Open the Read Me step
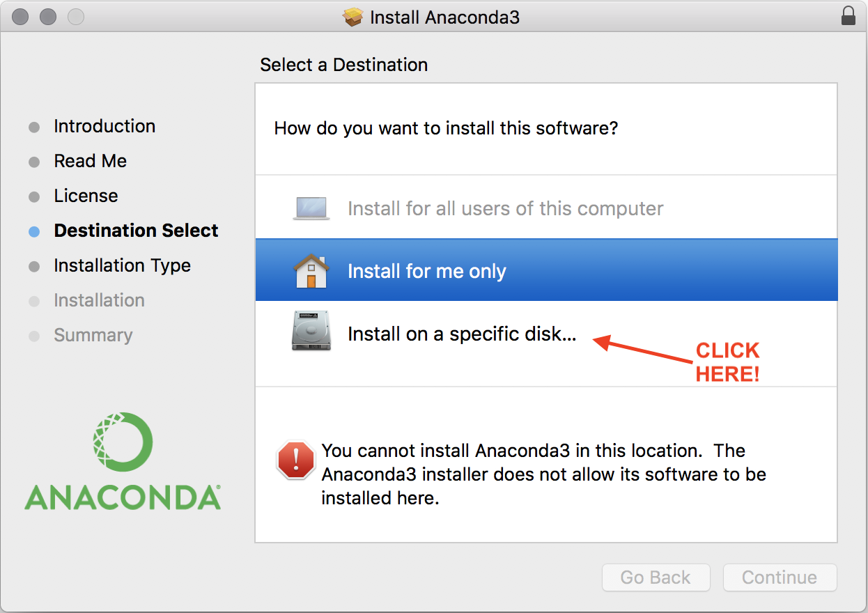This screenshot has width=868, height=613. (91, 161)
